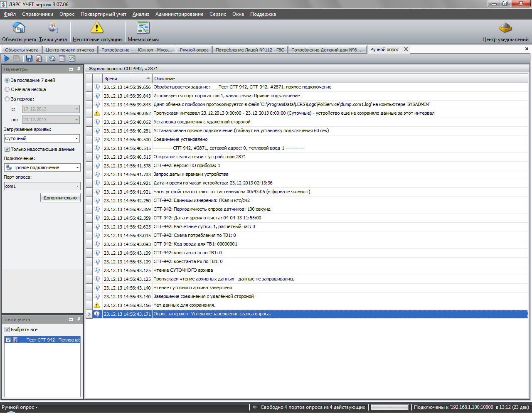Open Объекты учета from the main toolbar
The width and height of the screenshot is (532, 413).
pyautogui.click(x=19, y=32)
